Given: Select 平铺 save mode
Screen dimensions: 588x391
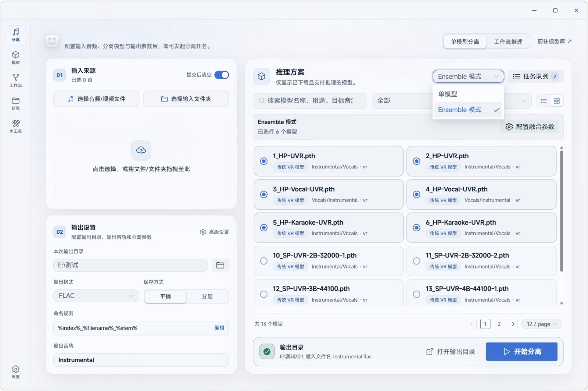Looking at the screenshot, I should 165,296.
